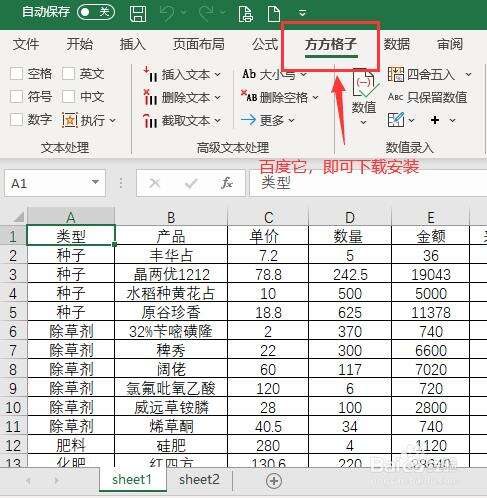Click the 删除文本 icon
The width and height of the screenshot is (487, 498).
coord(150,97)
